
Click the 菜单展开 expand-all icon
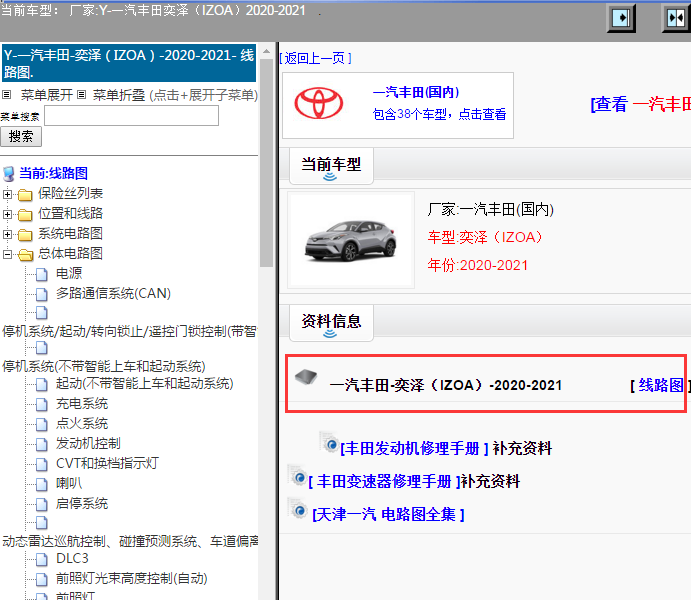[x=7, y=95]
